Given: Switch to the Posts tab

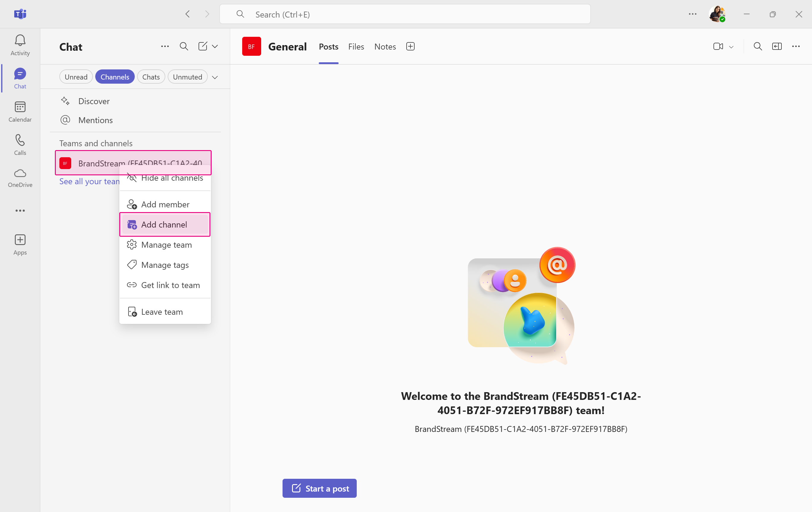Looking at the screenshot, I should click(x=329, y=47).
